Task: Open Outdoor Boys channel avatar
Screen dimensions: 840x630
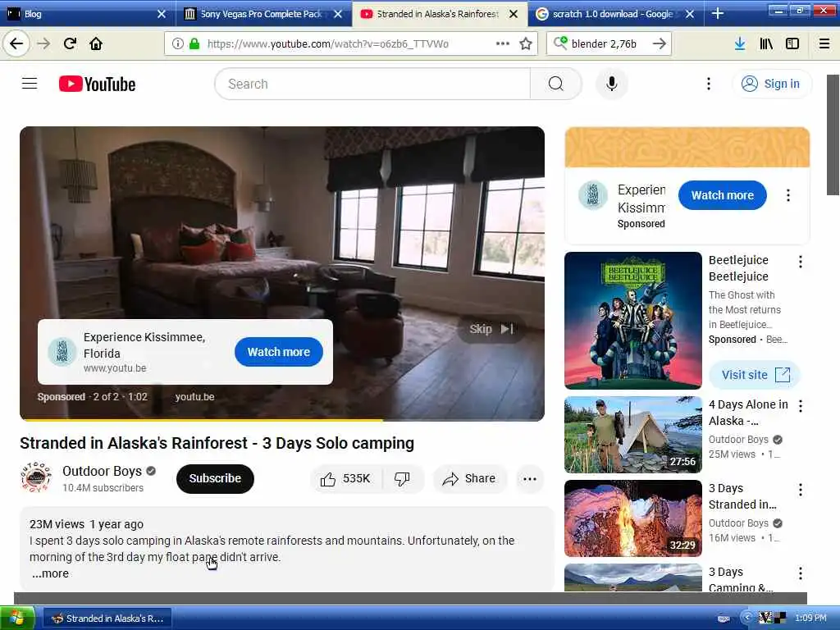Action: (36, 478)
